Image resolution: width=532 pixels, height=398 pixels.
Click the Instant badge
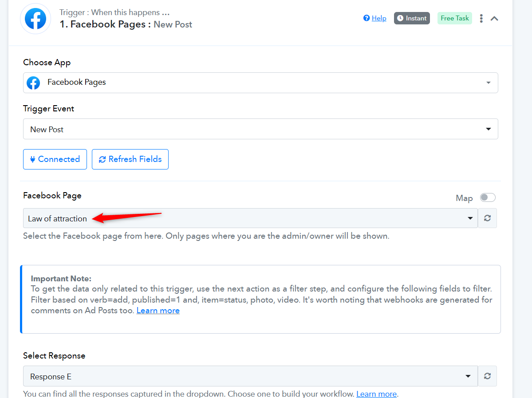[412, 18]
